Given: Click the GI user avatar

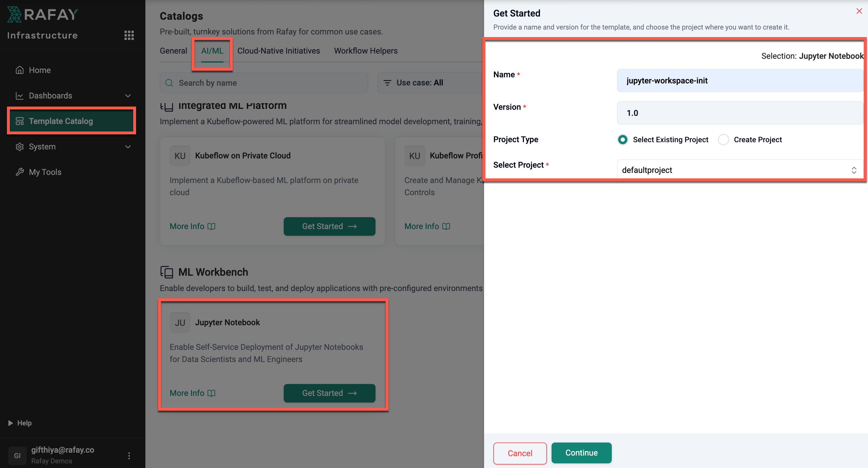Looking at the screenshot, I should [17, 456].
